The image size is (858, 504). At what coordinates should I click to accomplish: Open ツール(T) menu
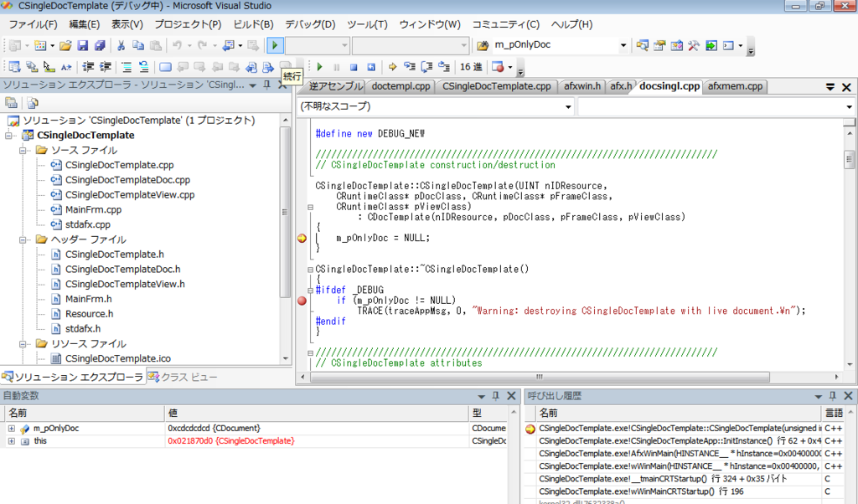(367, 24)
